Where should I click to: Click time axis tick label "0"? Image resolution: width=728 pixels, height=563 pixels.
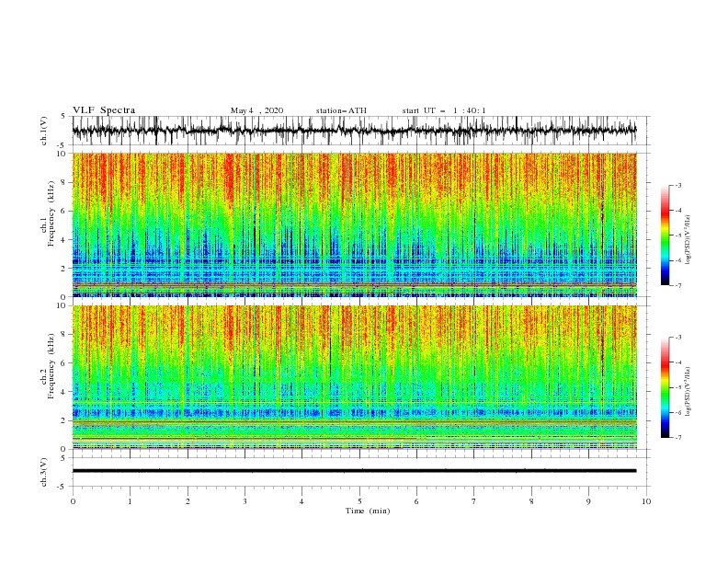tap(73, 501)
